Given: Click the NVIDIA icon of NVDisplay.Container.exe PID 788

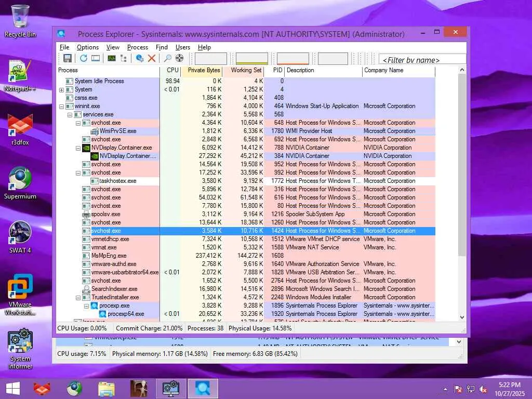Looking at the screenshot, I should tap(86, 148).
